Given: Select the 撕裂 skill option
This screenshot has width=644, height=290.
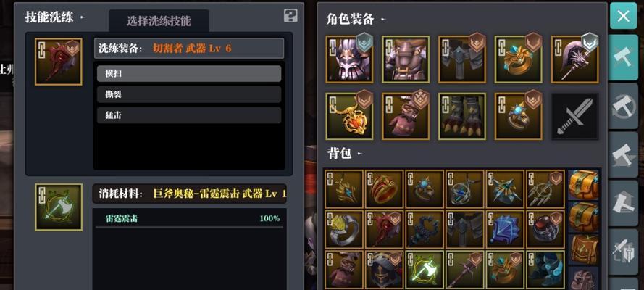Looking at the screenshot, I should (x=189, y=94).
